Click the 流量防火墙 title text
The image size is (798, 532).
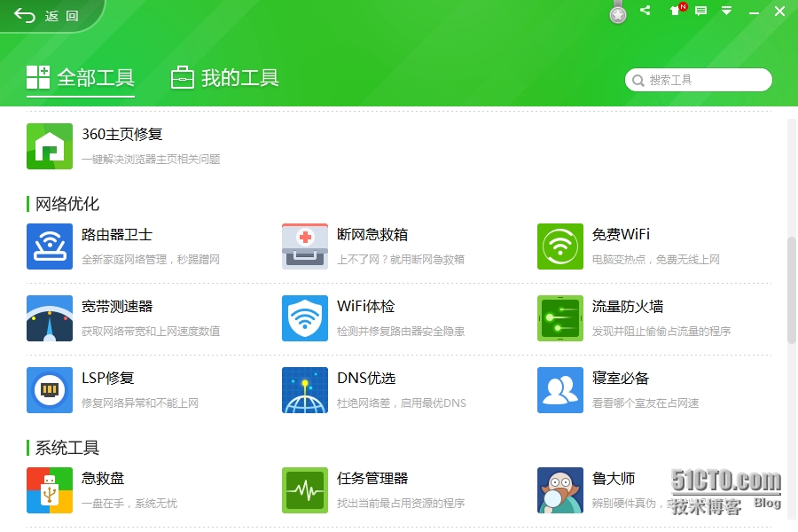(x=628, y=307)
